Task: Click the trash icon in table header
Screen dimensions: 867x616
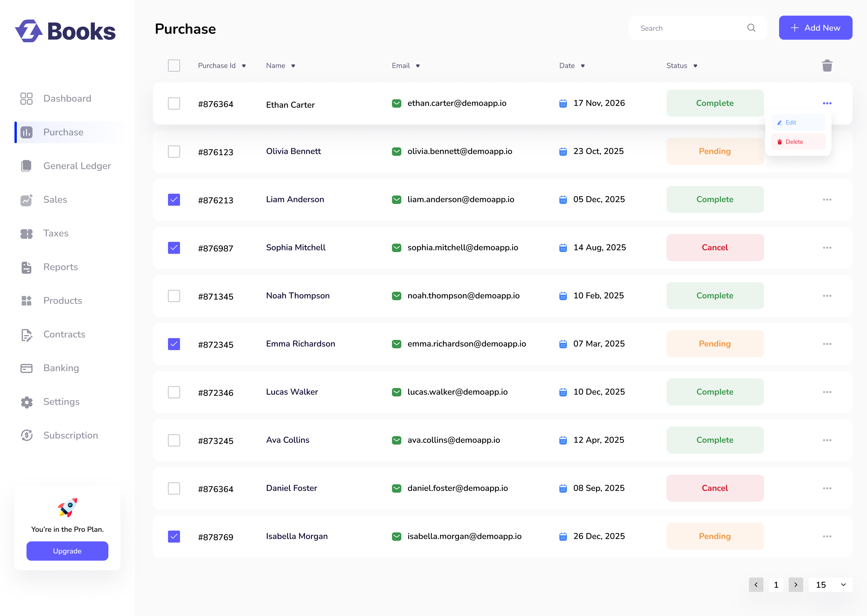Action: pyautogui.click(x=827, y=66)
